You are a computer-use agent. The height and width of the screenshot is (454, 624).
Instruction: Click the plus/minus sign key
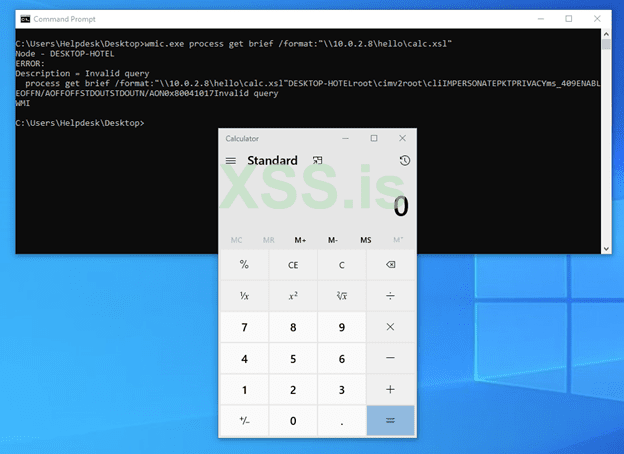click(244, 421)
